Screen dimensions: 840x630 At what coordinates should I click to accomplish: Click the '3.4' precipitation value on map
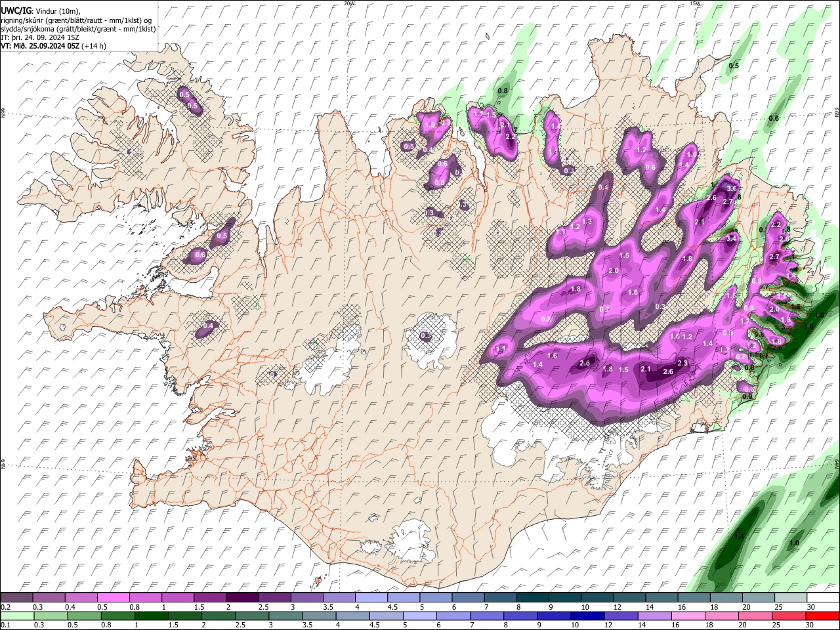732,238
